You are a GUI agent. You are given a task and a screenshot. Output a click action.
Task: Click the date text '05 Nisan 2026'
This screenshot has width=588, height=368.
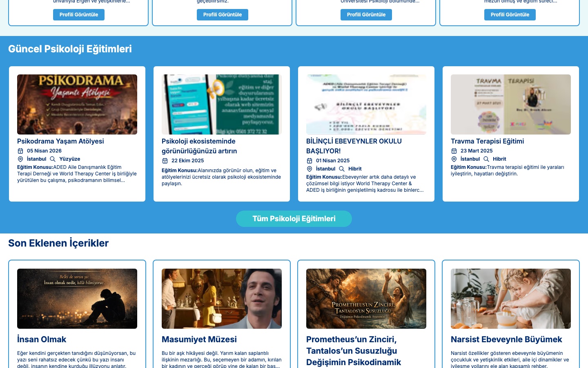44,151
